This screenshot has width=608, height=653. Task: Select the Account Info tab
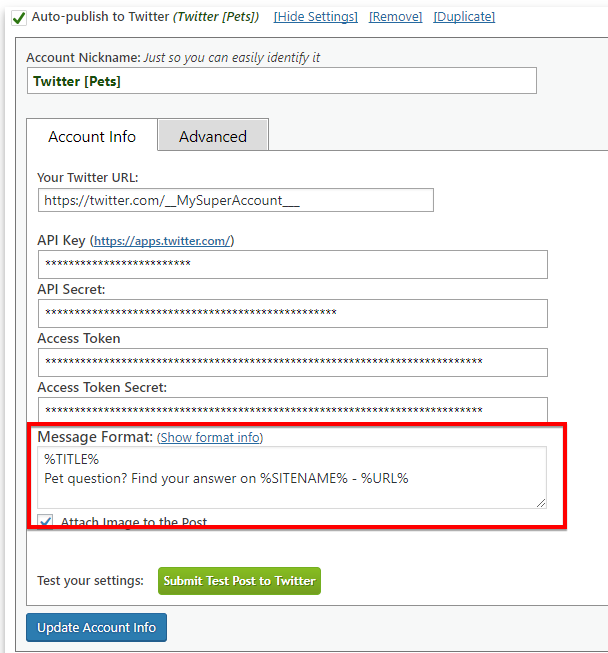(x=91, y=137)
